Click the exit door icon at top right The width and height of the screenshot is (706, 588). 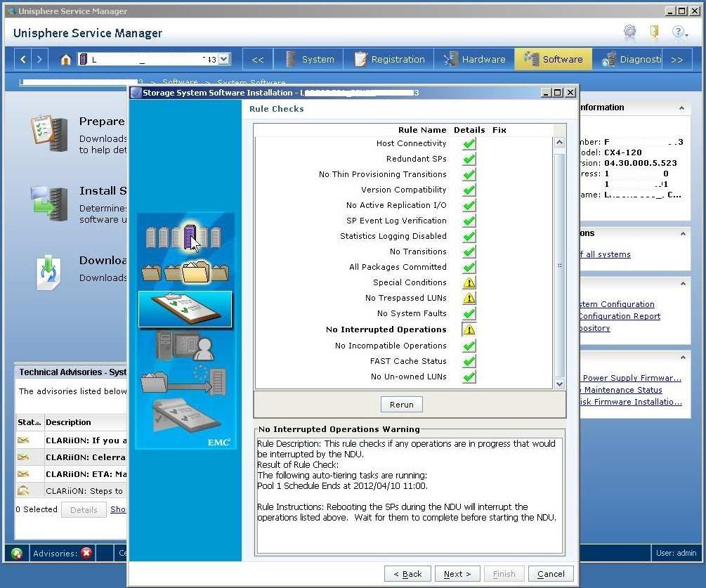click(x=654, y=32)
